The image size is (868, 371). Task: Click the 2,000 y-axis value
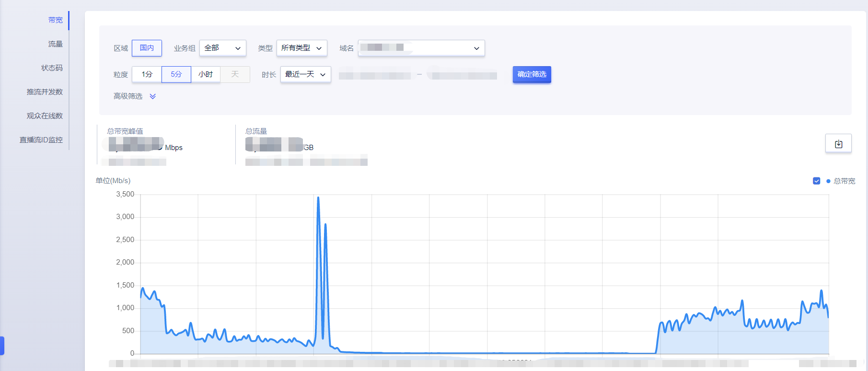pyautogui.click(x=125, y=262)
